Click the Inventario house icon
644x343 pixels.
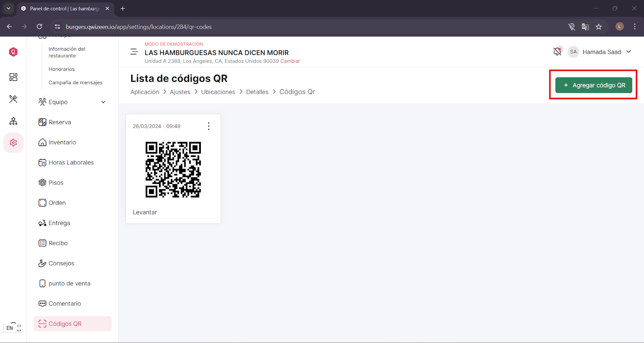42,142
